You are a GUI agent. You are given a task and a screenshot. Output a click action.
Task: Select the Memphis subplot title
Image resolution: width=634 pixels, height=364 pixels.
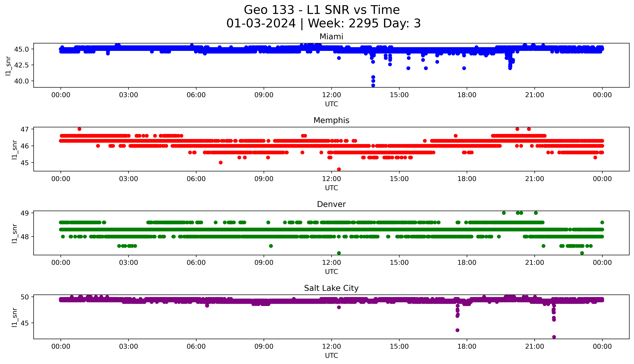[331, 120]
